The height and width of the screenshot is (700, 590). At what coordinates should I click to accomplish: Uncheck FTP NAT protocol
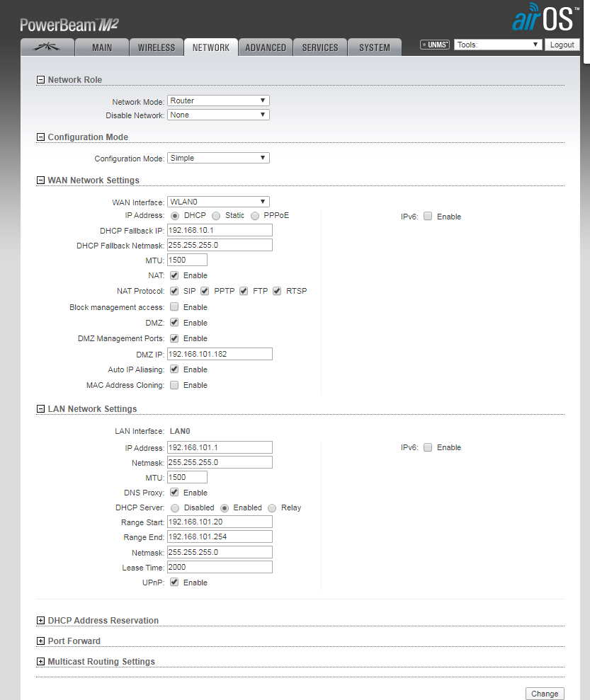pyautogui.click(x=244, y=291)
